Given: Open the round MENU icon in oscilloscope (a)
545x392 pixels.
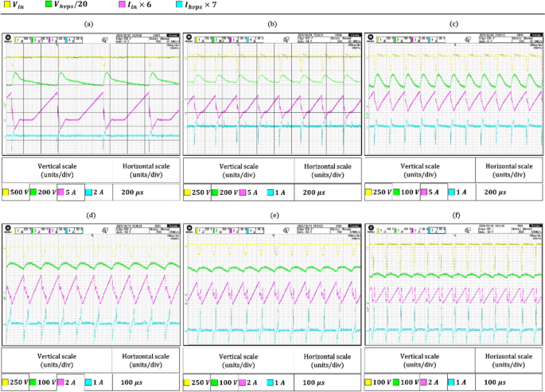Looking at the screenshot, I should point(8,37).
